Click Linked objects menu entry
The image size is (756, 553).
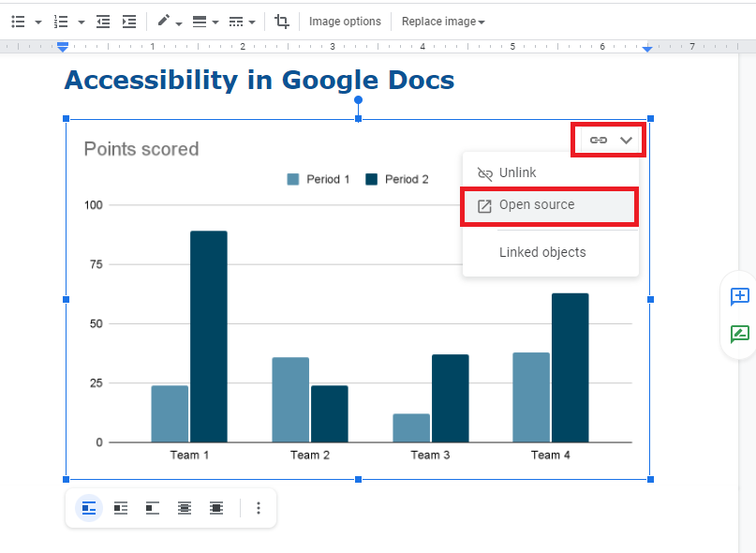tap(541, 252)
